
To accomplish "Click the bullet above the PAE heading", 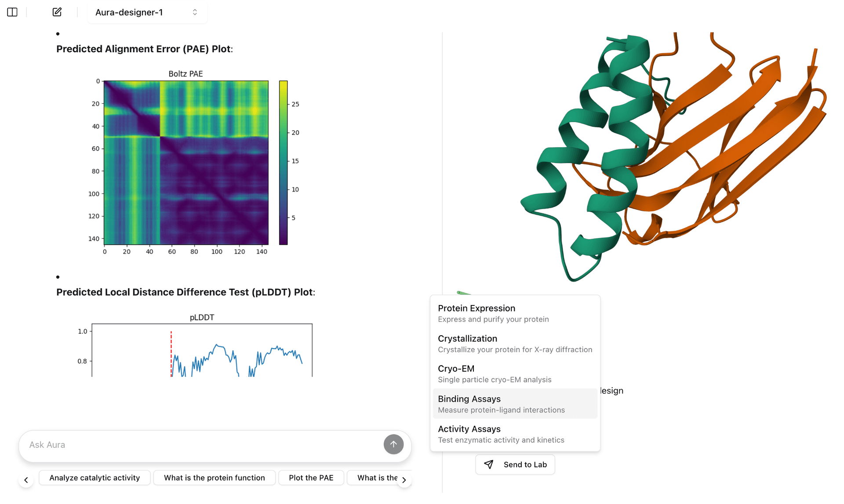I will (x=58, y=33).
